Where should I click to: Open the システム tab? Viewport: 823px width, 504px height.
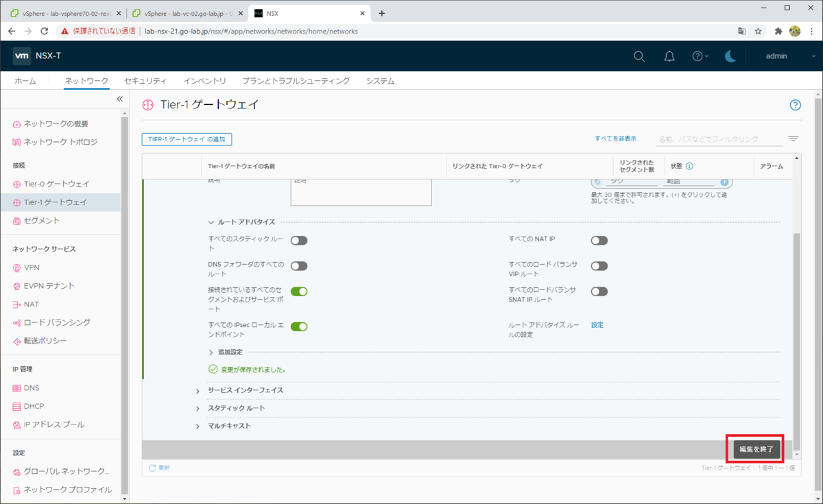[x=381, y=81]
